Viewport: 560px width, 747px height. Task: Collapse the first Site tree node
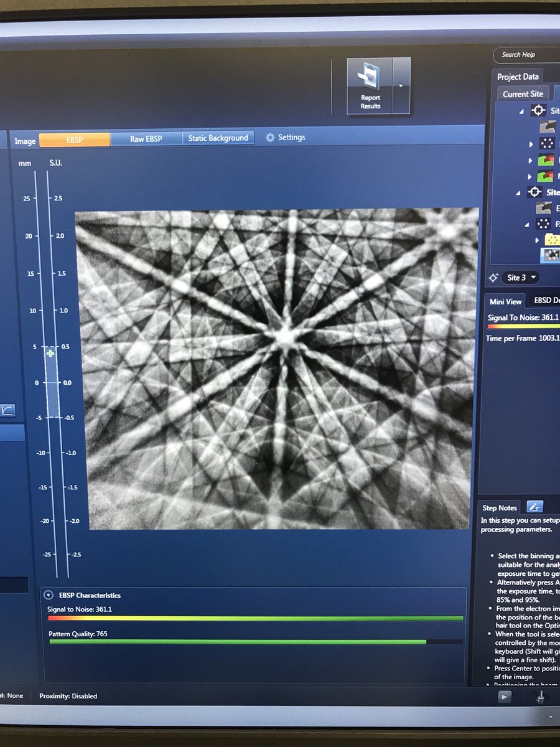click(521, 110)
